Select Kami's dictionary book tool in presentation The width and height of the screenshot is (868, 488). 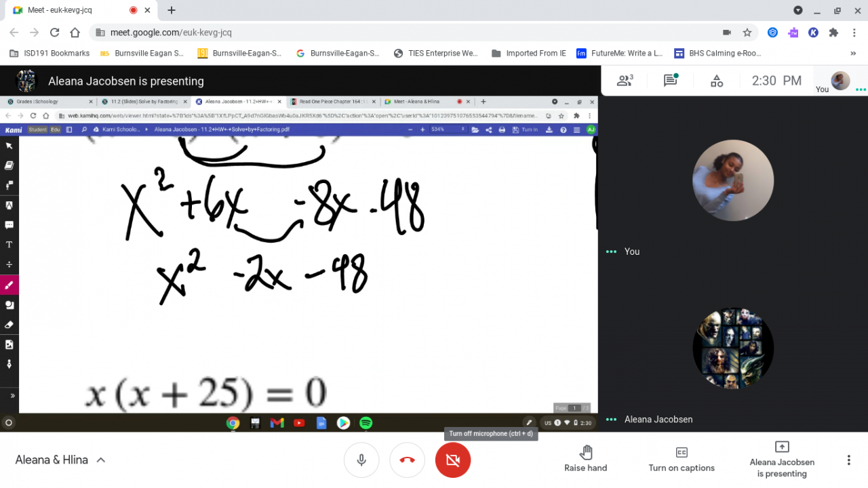point(9,165)
